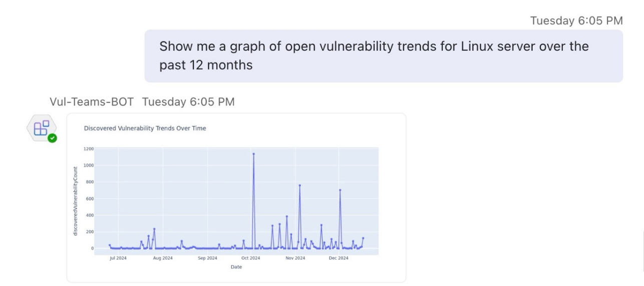644x286 pixels.
Task: Click the Oct 2024 x-axis label
Action: pyautogui.click(x=250, y=258)
